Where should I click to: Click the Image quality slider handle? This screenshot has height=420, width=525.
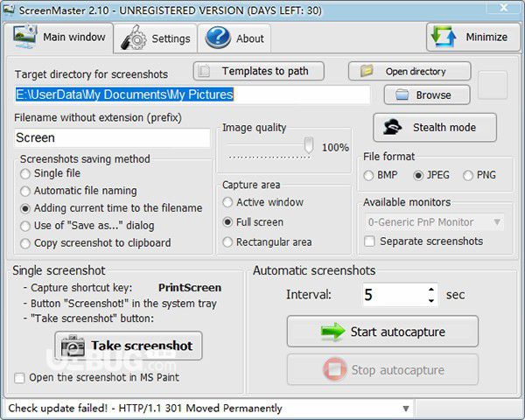tap(308, 146)
